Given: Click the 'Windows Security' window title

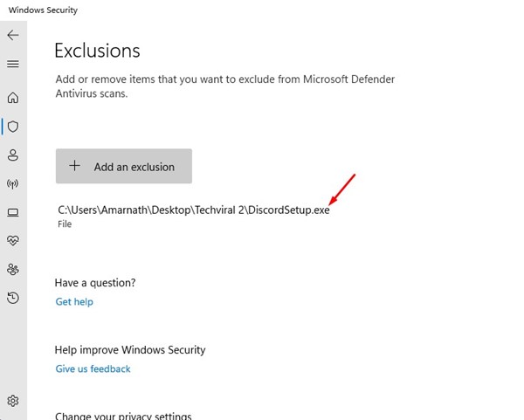Looking at the screenshot, I should click(43, 10).
